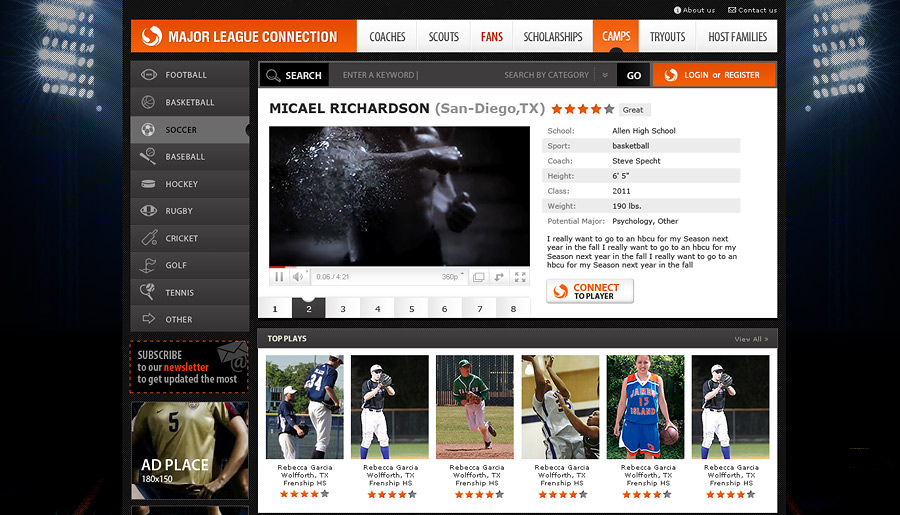This screenshot has height=515, width=900.
Task: Open the Coaches menu item
Action: pos(387,37)
